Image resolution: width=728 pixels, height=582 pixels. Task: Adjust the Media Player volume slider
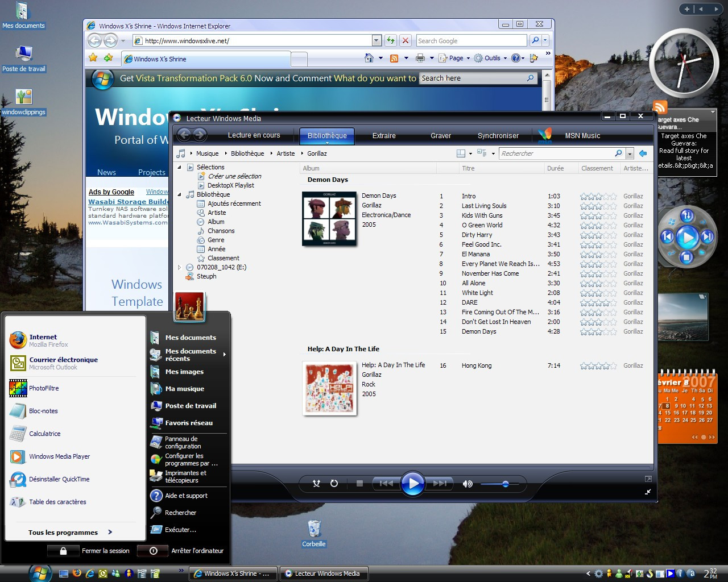pyautogui.click(x=505, y=484)
